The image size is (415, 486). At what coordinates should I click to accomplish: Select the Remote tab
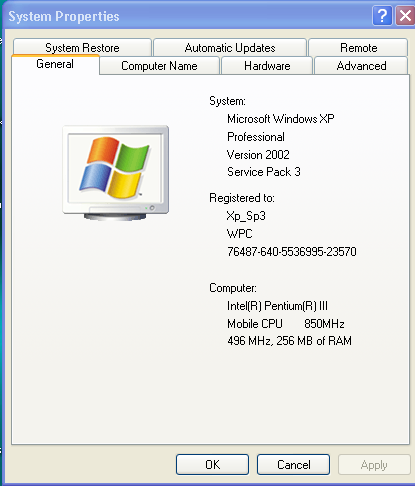coord(358,48)
